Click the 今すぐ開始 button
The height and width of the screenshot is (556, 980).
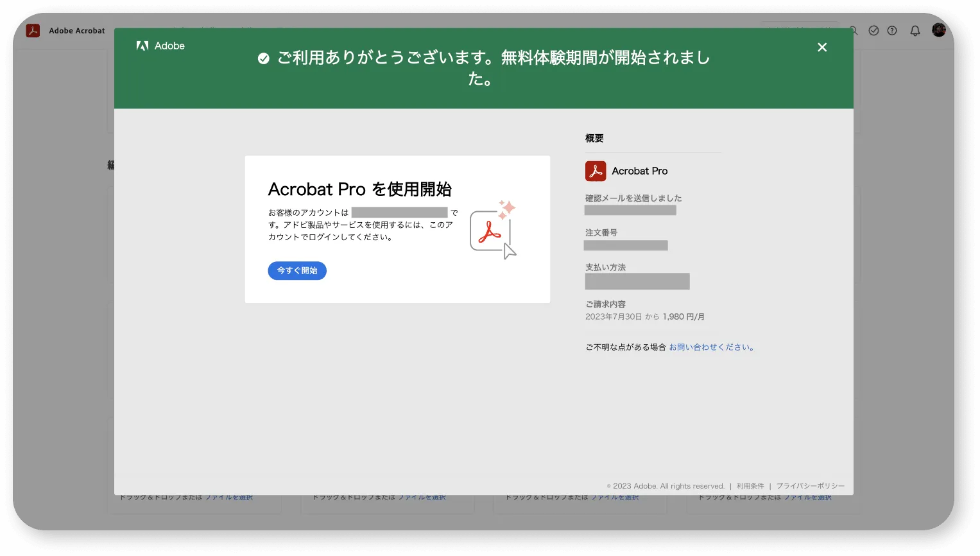tap(297, 270)
